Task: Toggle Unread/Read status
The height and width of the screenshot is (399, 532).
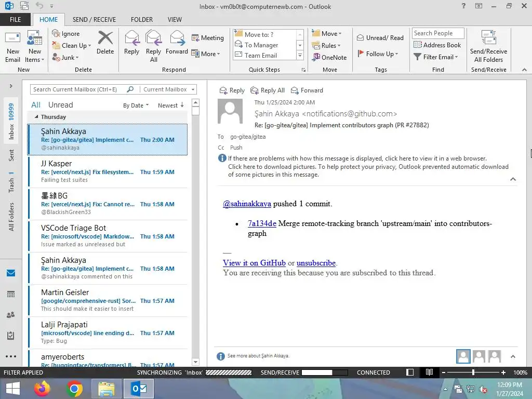Action: (380, 37)
